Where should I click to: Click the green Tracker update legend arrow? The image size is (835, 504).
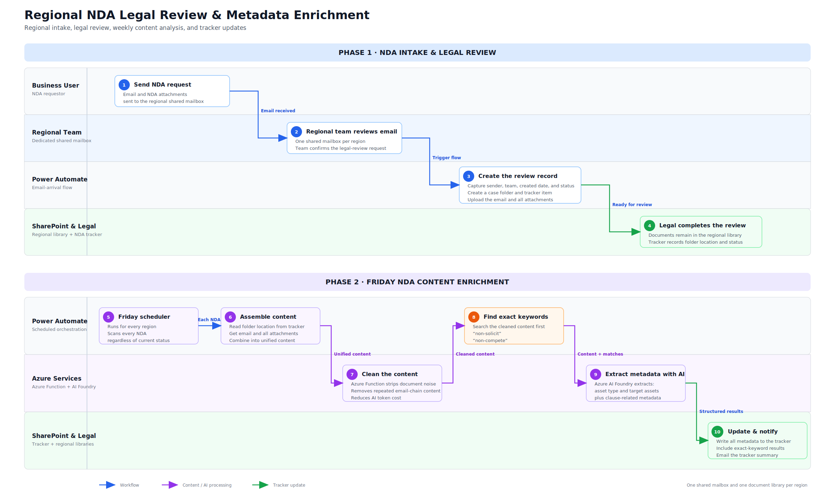pos(260,485)
